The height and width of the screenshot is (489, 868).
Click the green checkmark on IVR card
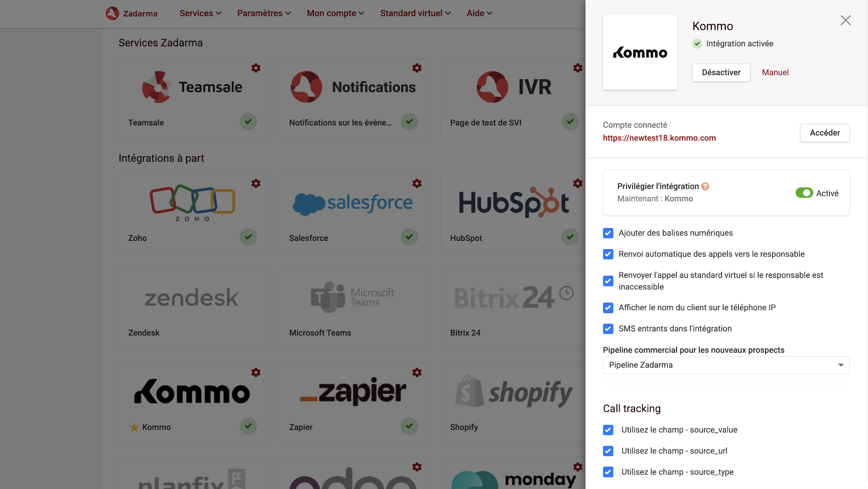(x=570, y=122)
